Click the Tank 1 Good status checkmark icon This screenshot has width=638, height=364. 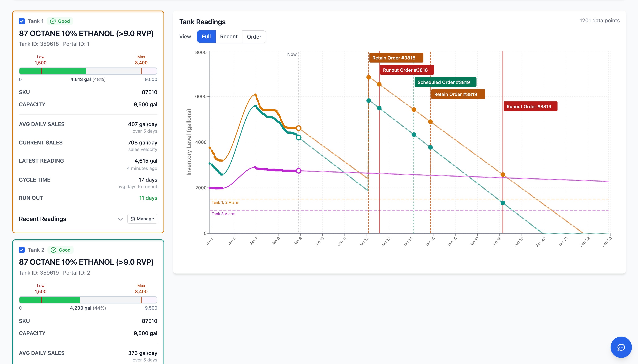(53, 21)
